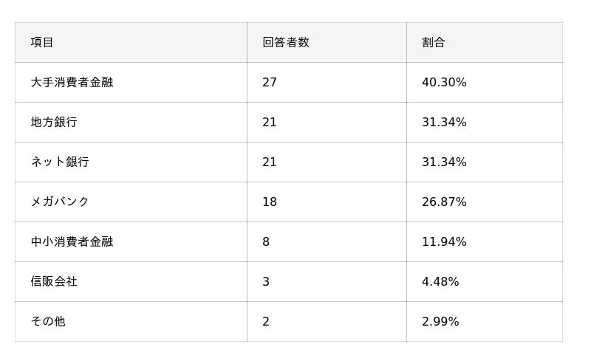Select the 地方銀行 row label
The height and width of the screenshot is (364, 591).
pyautogui.click(x=54, y=122)
